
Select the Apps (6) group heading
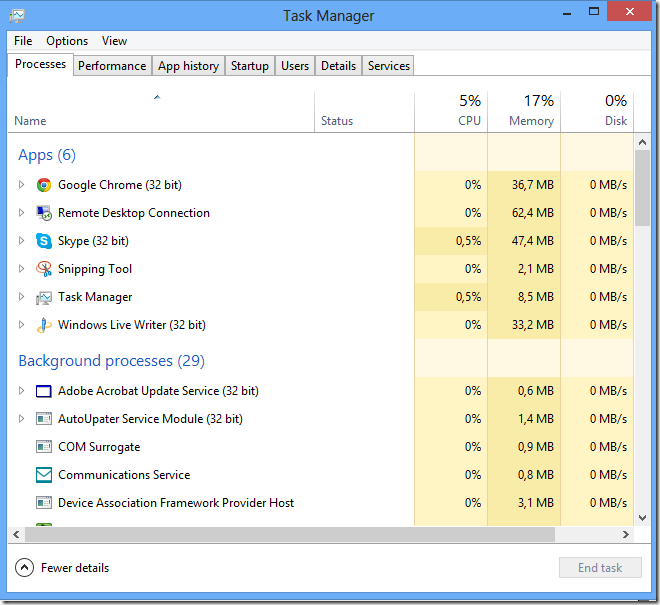click(x=47, y=155)
